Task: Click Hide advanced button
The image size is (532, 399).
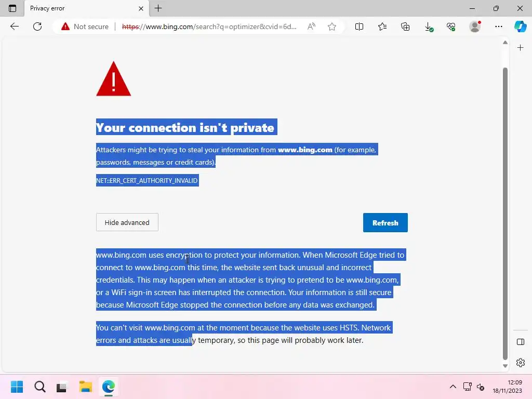Action: click(x=127, y=222)
